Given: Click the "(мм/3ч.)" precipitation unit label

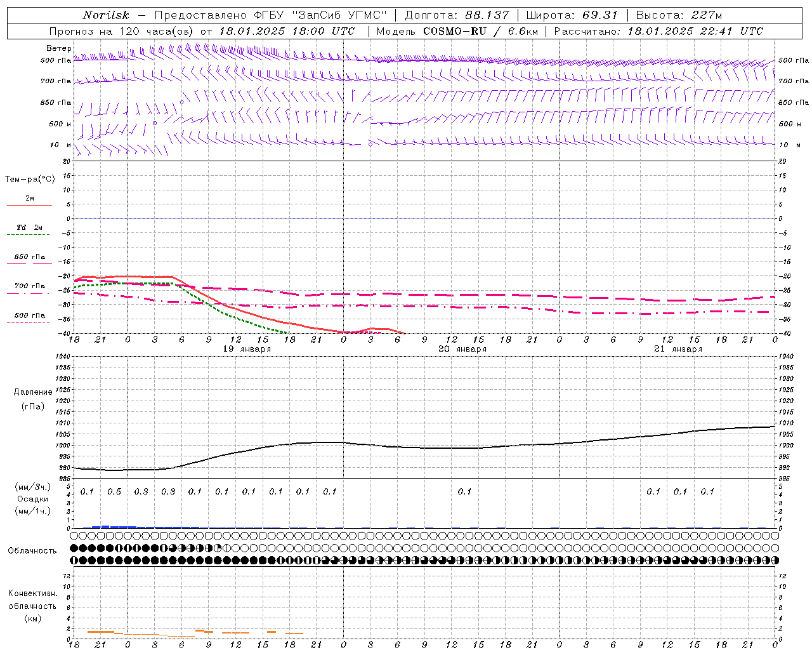Looking at the screenshot, I should click(x=33, y=487).
